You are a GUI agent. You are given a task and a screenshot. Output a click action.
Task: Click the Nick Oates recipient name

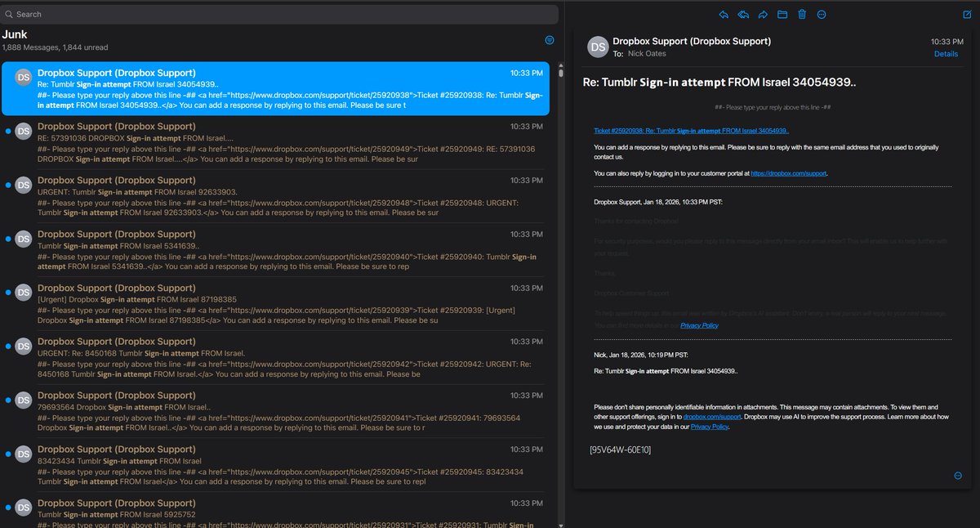tap(647, 53)
